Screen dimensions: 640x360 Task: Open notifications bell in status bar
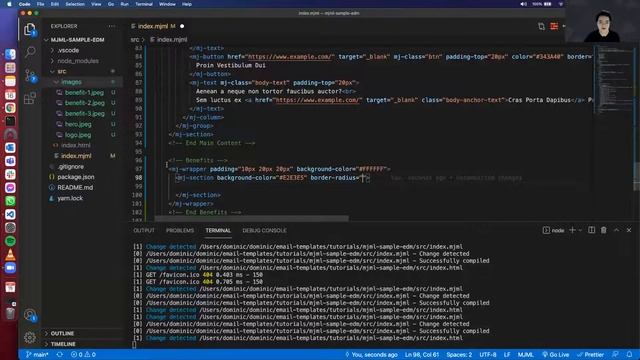pyautogui.click(x=629, y=355)
